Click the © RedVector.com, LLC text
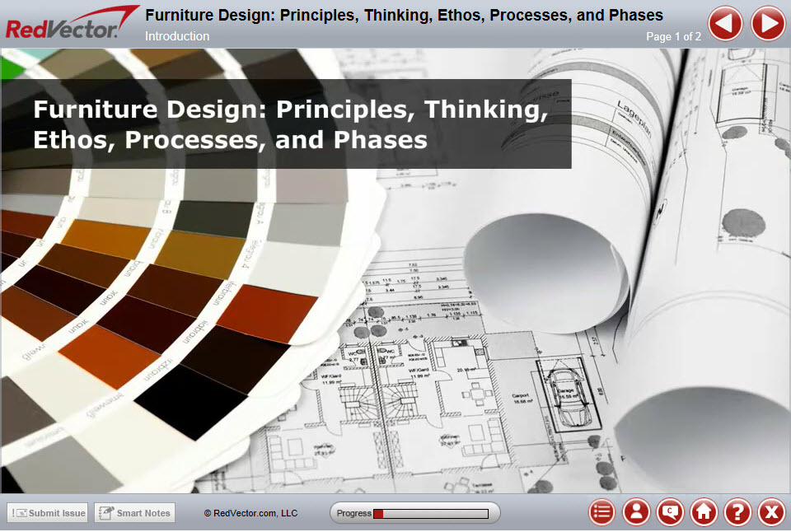This screenshot has width=791, height=532. (250, 513)
